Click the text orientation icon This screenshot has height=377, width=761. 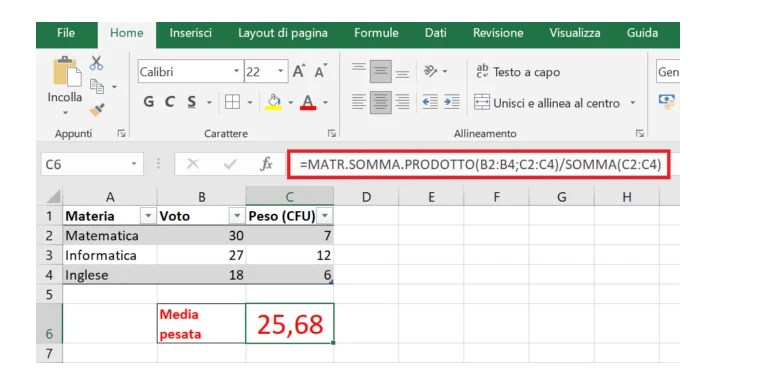(430, 72)
